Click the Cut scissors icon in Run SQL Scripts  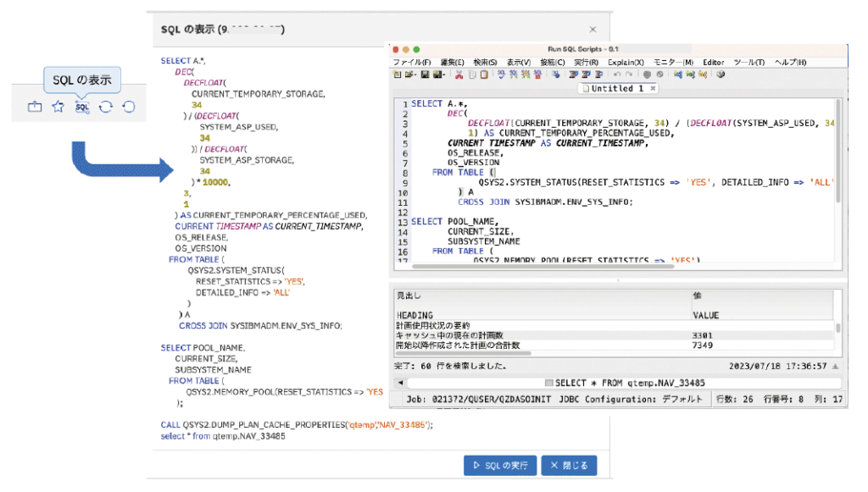click(x=459, y=75)
